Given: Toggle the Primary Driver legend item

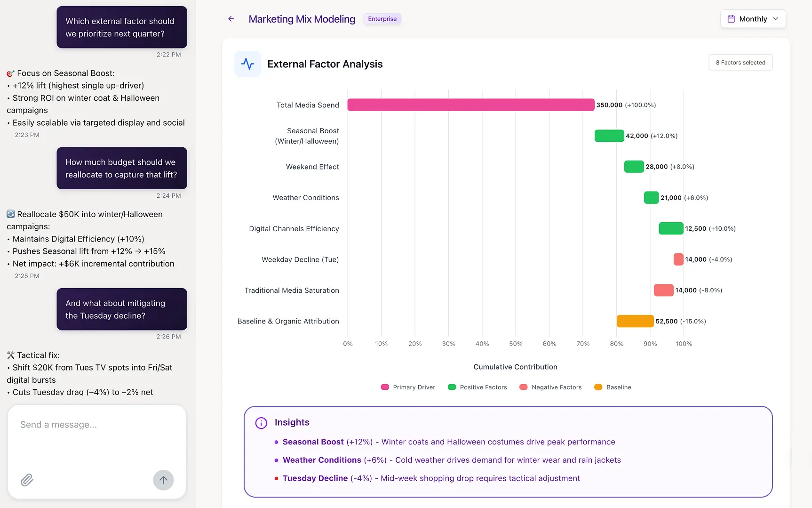Looking at the screenshot, I should click(408, 387).
